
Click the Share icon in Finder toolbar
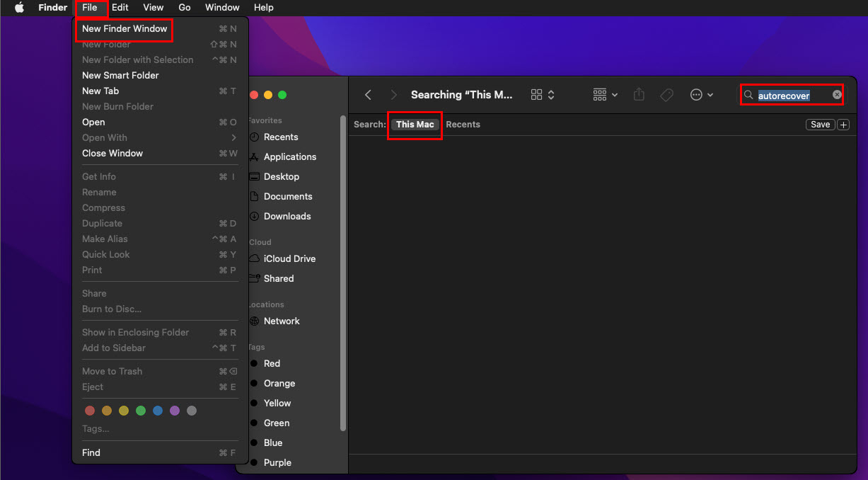pos(639,95)
